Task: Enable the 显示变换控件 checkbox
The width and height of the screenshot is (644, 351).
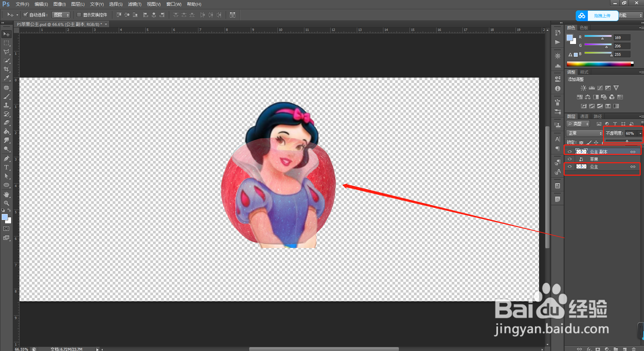Action: click(x=79, y=15)
